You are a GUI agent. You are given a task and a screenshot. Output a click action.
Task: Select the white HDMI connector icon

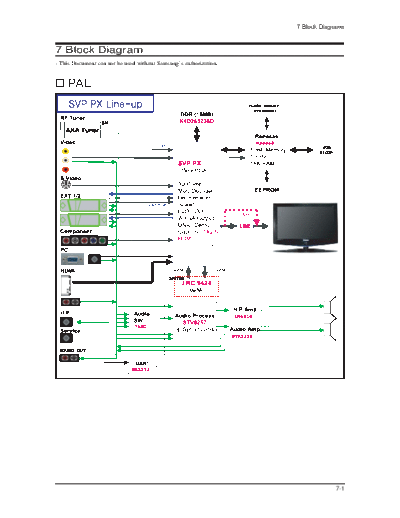point(66,285)
